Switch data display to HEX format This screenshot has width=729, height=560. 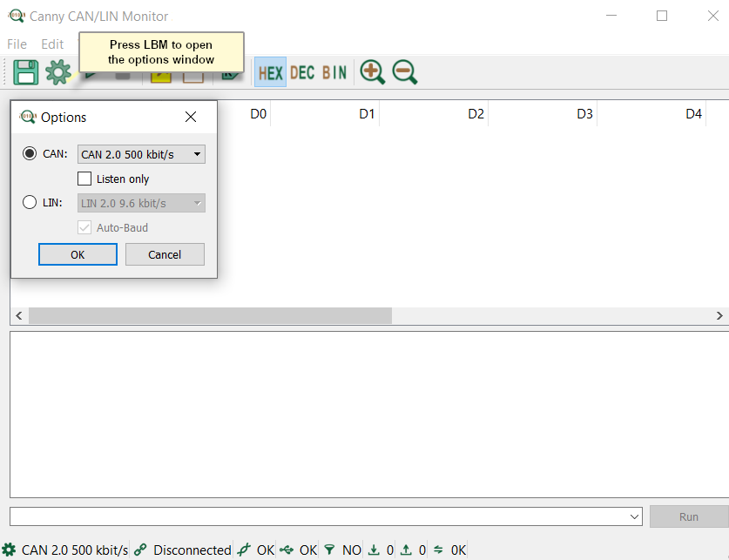271,72
